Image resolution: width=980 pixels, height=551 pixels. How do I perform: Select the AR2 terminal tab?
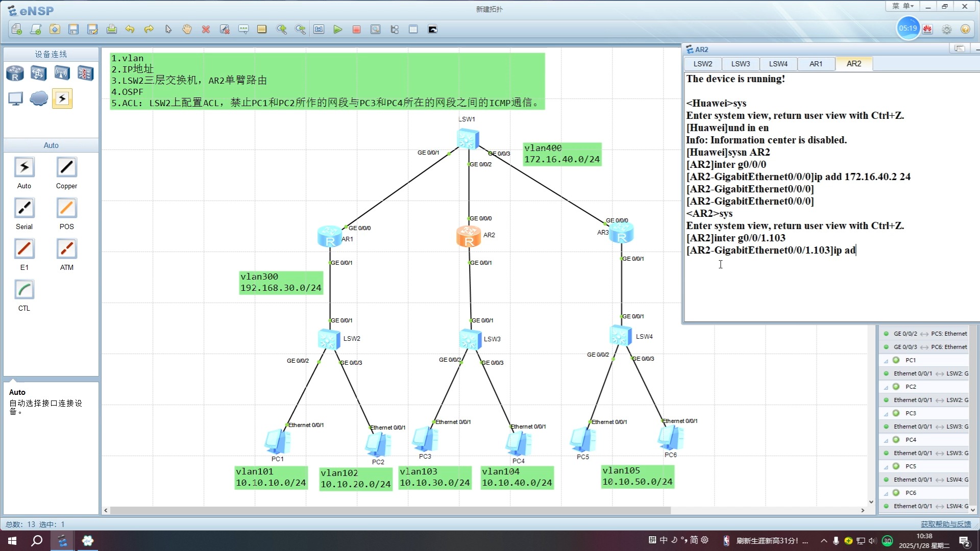coord(854,64)
